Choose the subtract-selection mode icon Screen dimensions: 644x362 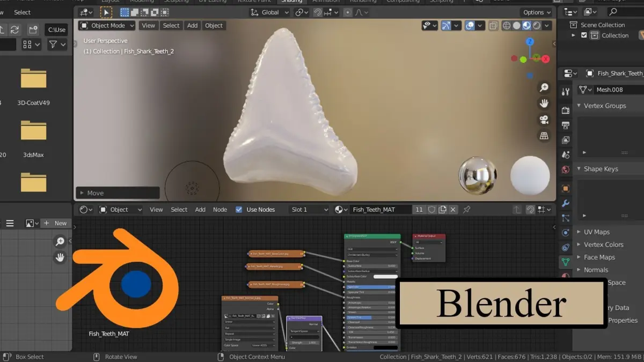144,12
